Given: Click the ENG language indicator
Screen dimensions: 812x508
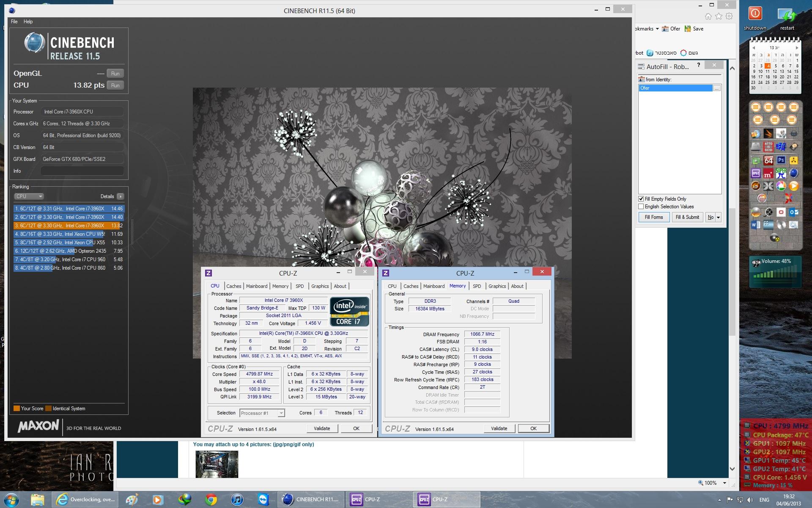Looking at the screenshot, I should coord(764,500).
